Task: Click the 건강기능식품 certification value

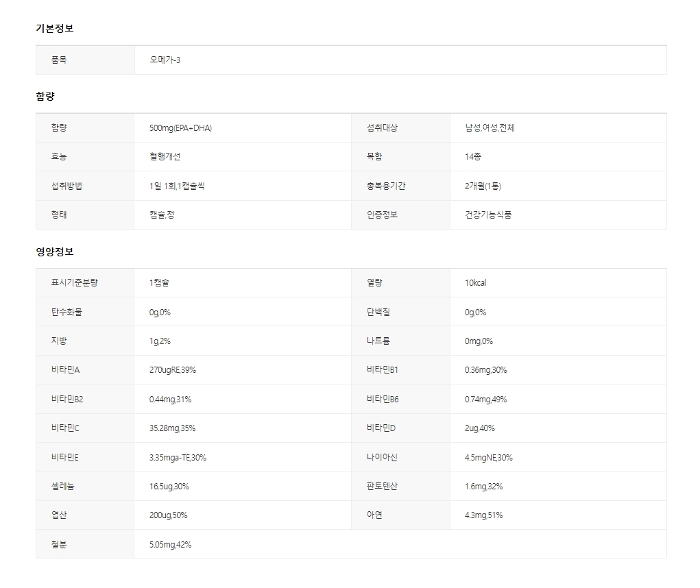Action: tap(487, 215)
